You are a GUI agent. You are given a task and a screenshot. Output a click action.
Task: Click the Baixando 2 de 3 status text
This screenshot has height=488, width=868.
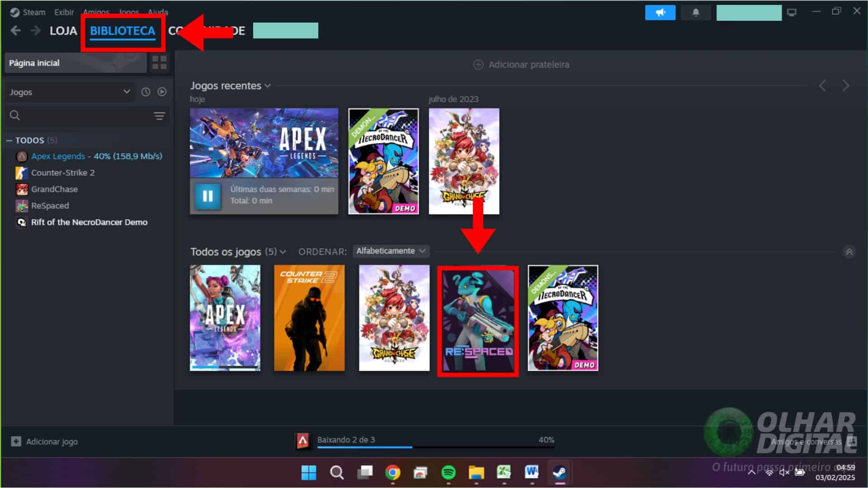point(346,440)
